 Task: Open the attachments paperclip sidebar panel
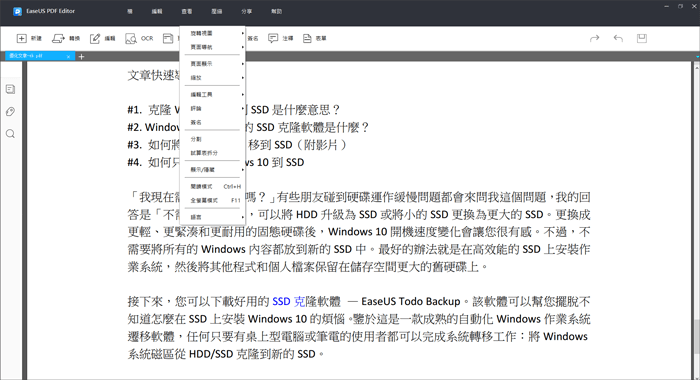click(10, 112)
